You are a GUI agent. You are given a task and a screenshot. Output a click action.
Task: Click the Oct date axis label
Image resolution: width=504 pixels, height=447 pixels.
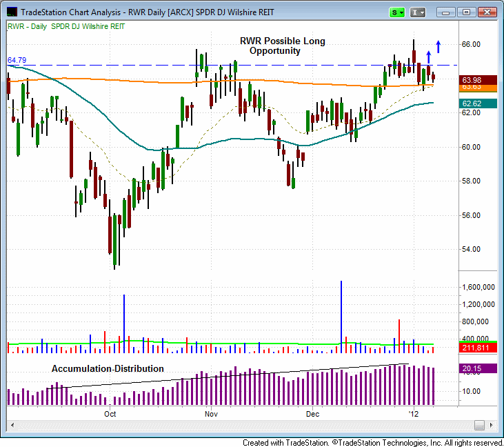[x=110, y=414]
